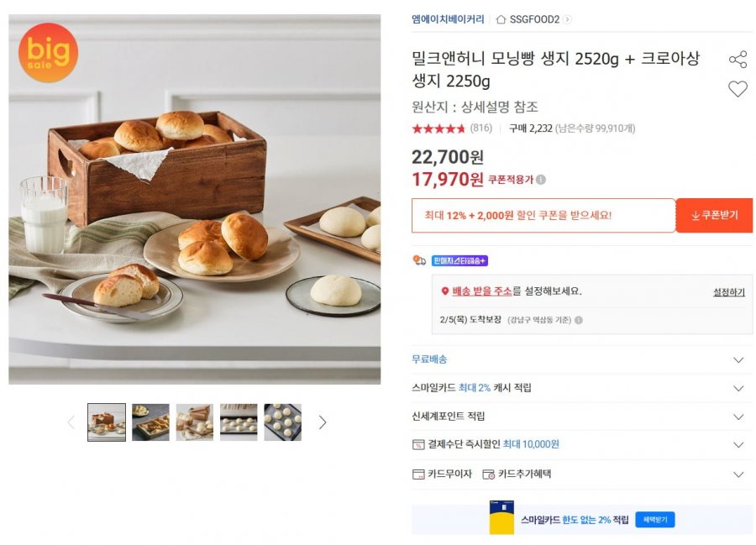The width and height of the screenshot is (756, 545).
Task: Click the right arrow to see more thumbnails
Action: click(x=322, y=422)
